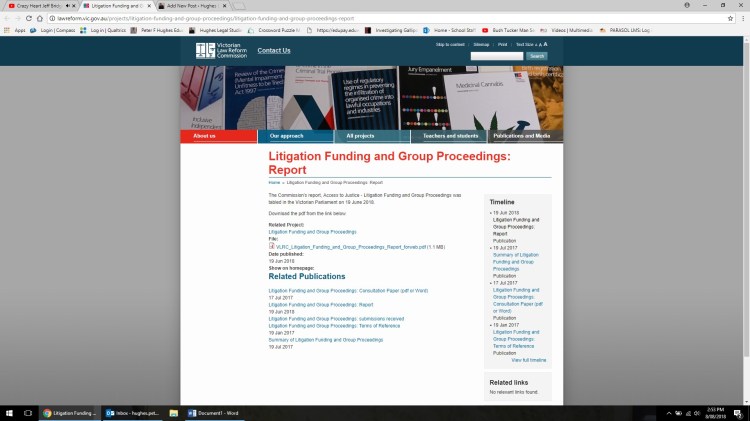Reload the page with the refresh icon
Viewport: 750px width, 421px height.
tap(36, 18)
